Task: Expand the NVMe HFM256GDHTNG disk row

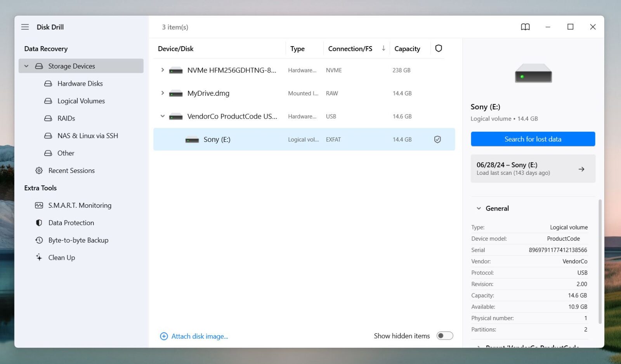Action: 162,70
